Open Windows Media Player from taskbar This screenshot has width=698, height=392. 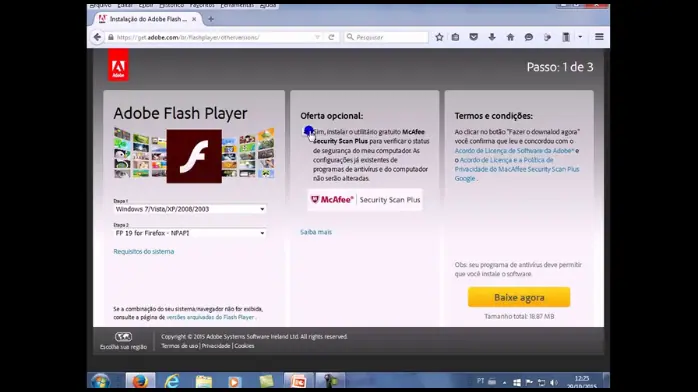[235, 382]
